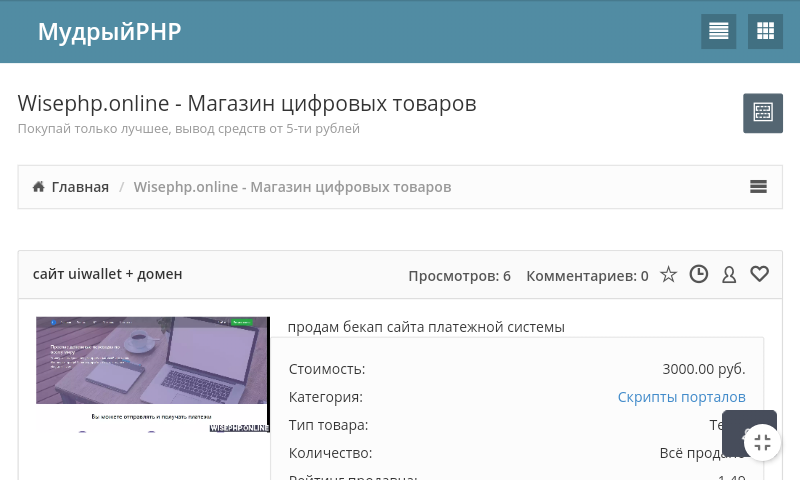
Task: Click the product preview thumbnail image
Action: pos(153,374)
